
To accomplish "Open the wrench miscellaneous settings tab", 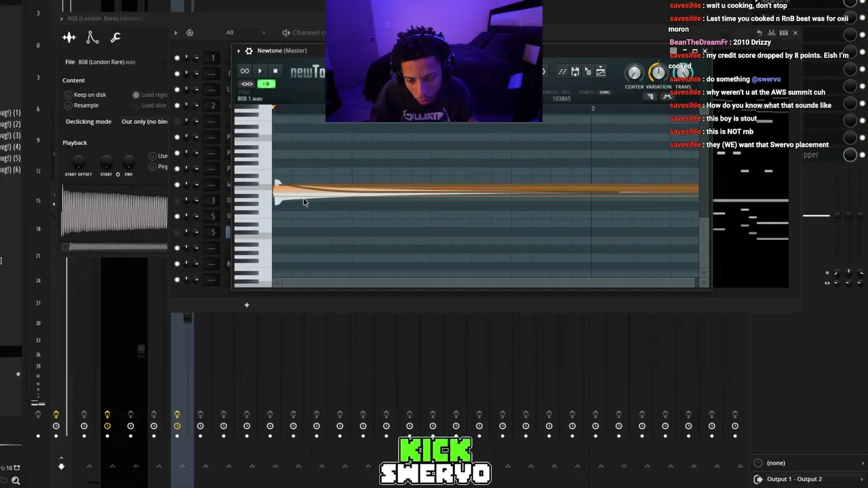I will point(115,38).
